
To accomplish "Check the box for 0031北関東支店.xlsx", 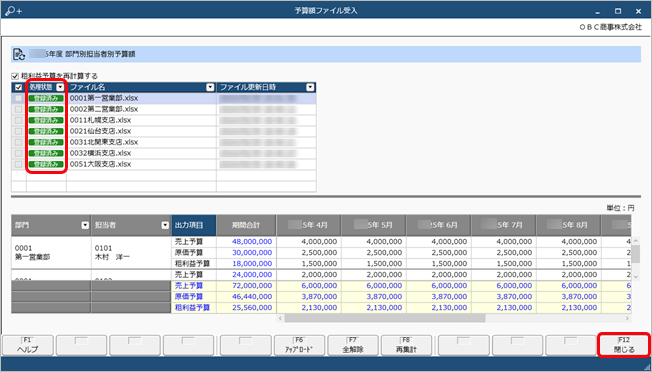I will tap(18, 142).
